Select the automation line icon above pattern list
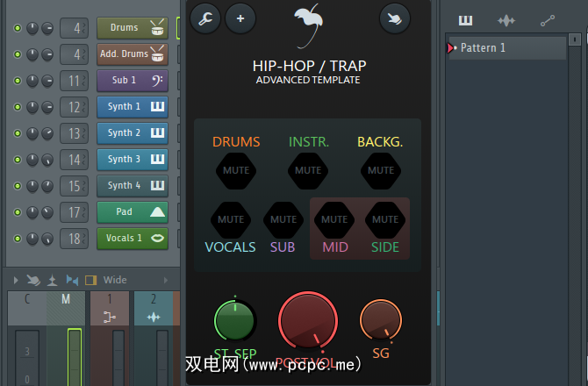This screenshot has width=588, height=386. click(548, 20)
